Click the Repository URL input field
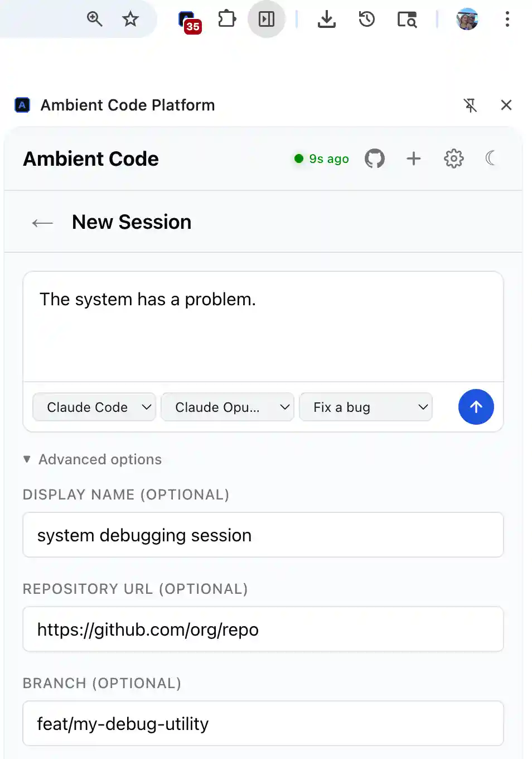Image resolution: width=532 pixels, height=759 pixels. coord(263,630)
